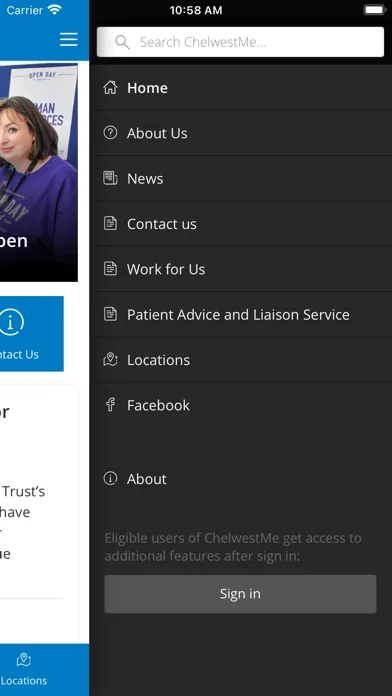Image resolution: width=392 pixels, height=696 pixels.
Task: Click the question mark icon beside About Us
Action: [110, 132]
